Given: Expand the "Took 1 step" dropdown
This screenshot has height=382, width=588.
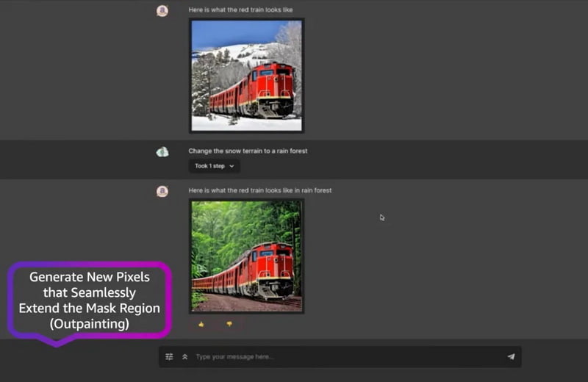Looking at the screenshot, I should click(214, 166).
